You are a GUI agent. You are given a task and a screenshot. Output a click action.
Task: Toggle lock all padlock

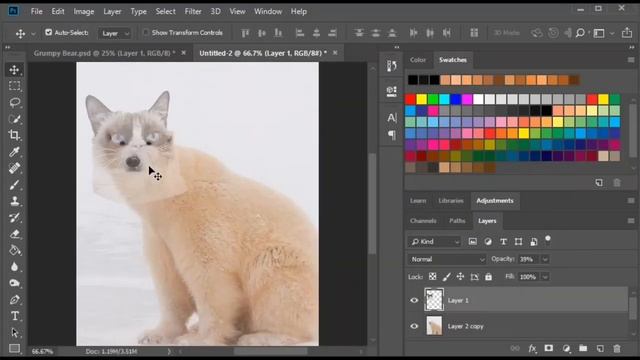(488, 277)
